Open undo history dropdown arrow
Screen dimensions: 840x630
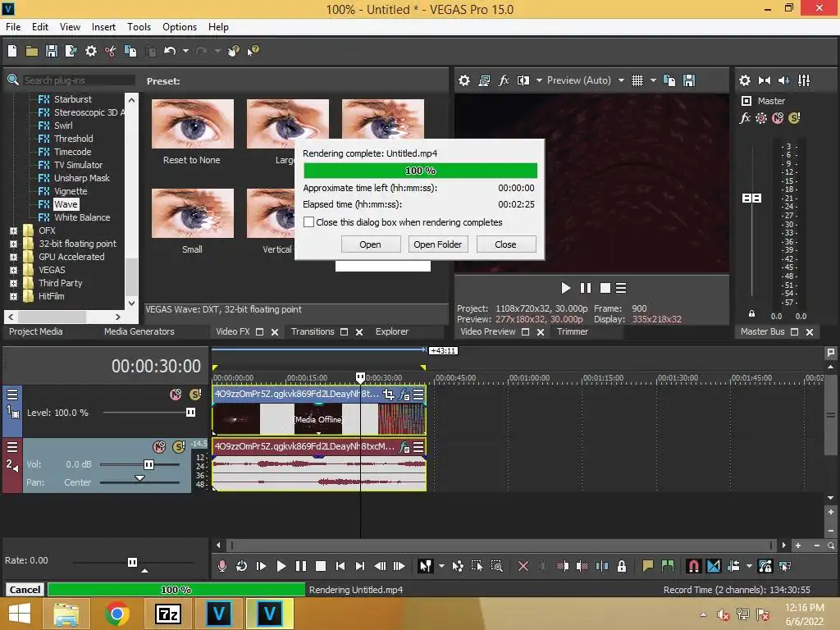(185, 51)
